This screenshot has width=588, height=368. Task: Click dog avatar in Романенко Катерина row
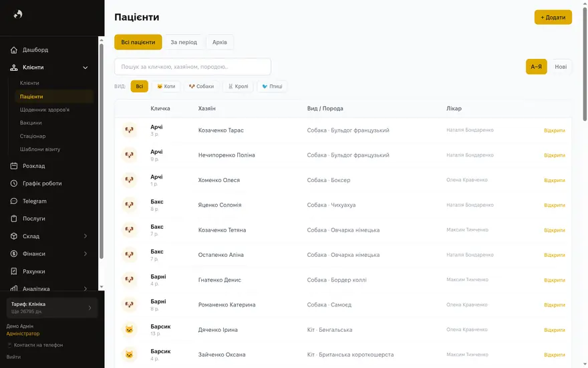click(130, 304)
